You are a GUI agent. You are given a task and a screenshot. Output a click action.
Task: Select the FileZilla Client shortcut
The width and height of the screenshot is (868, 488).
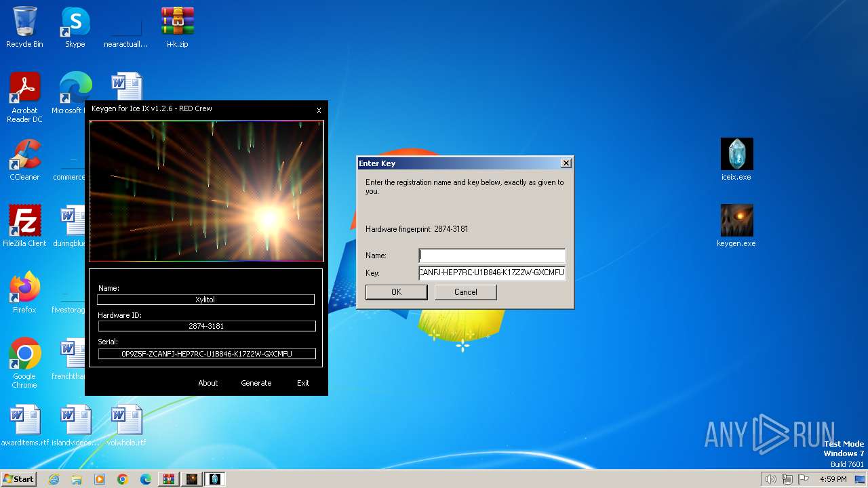(24, 226)
